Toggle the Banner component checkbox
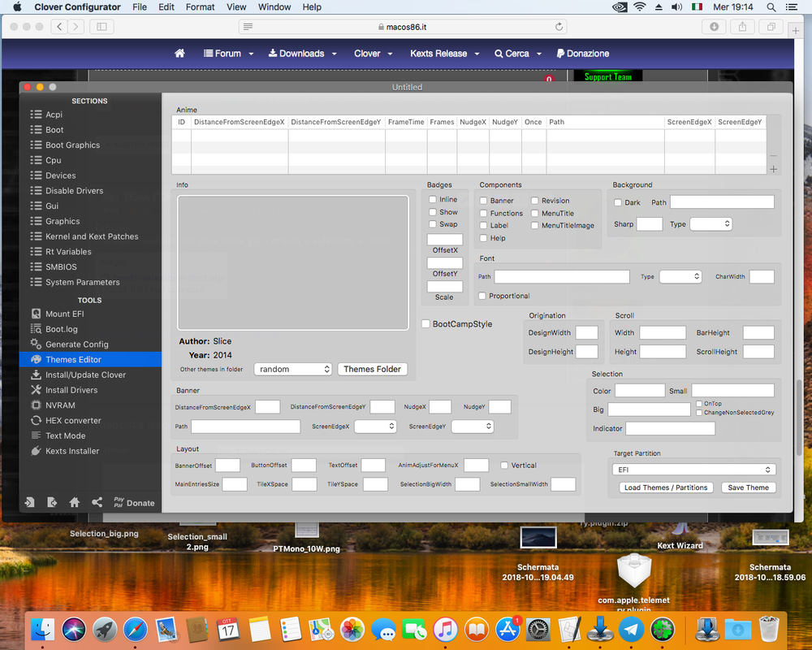The width and height of the screenshot is (812, 650). click(483, 201)
